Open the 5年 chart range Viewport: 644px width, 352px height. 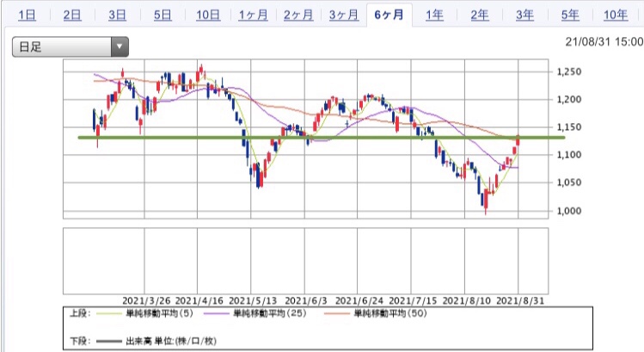(570, 15)
